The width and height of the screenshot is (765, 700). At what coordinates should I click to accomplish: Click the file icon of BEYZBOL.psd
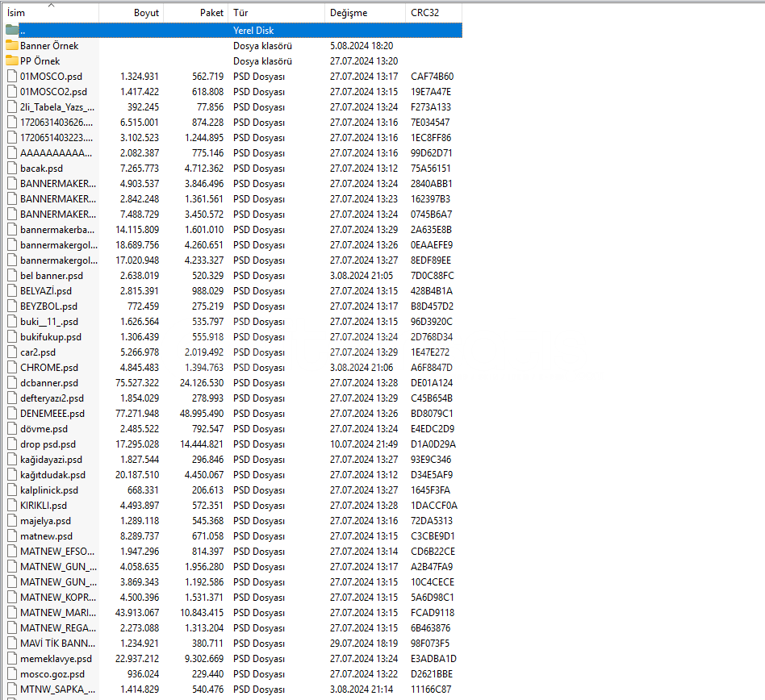coord(12,306)
